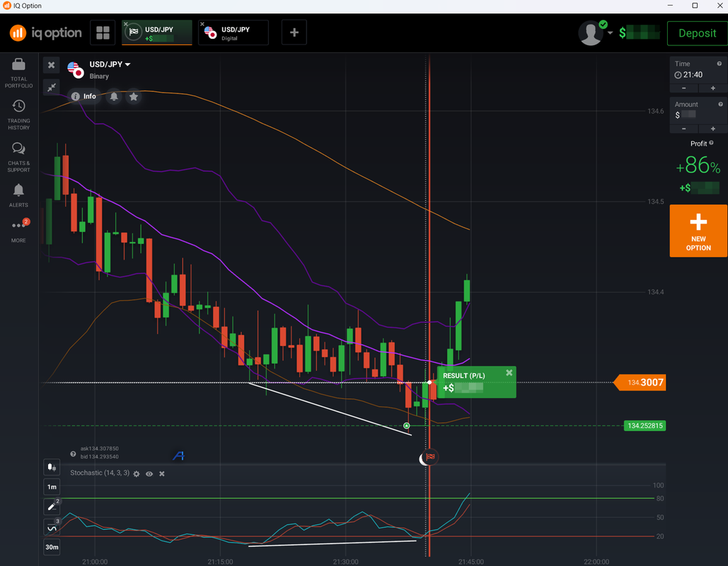The height and width of the screenshot is (566, 728).
Task: Click the +86% profit value
Action: pyautogui.click(x=698, y=165)
